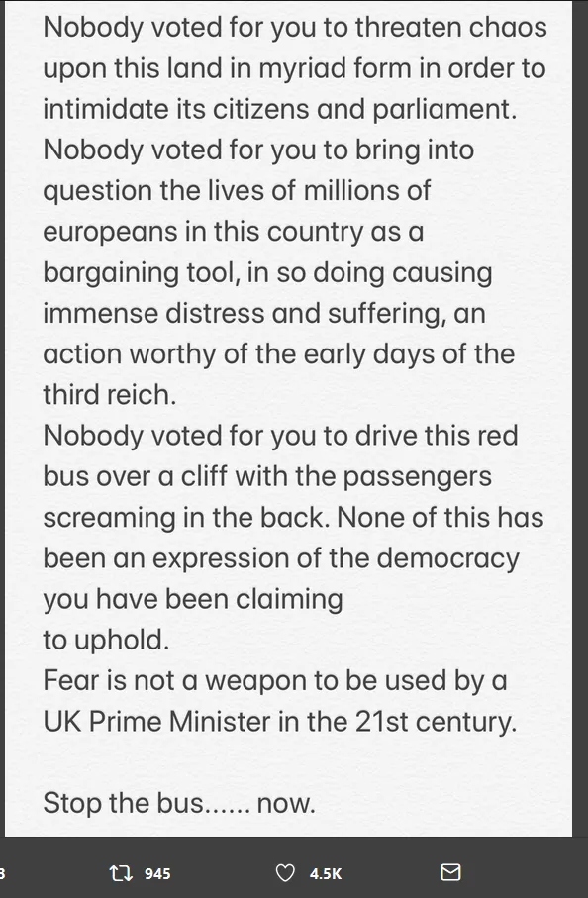Click 'question the lives of millions of' line
This screenshot has width=588, height=898.
(x=237, y=191)
